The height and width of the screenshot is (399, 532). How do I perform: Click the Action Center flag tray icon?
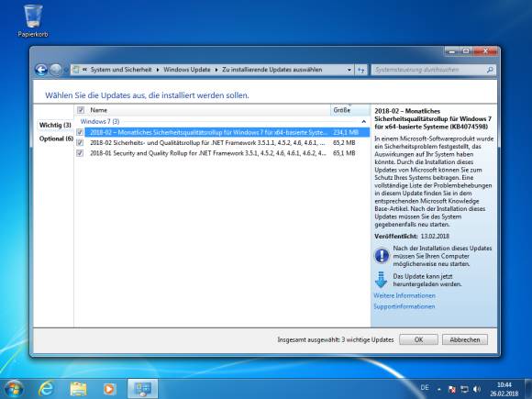pyautogui.click(x=452, y=389)
